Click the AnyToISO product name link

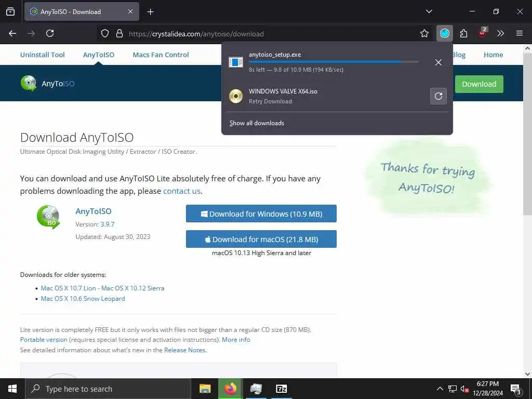94,211
